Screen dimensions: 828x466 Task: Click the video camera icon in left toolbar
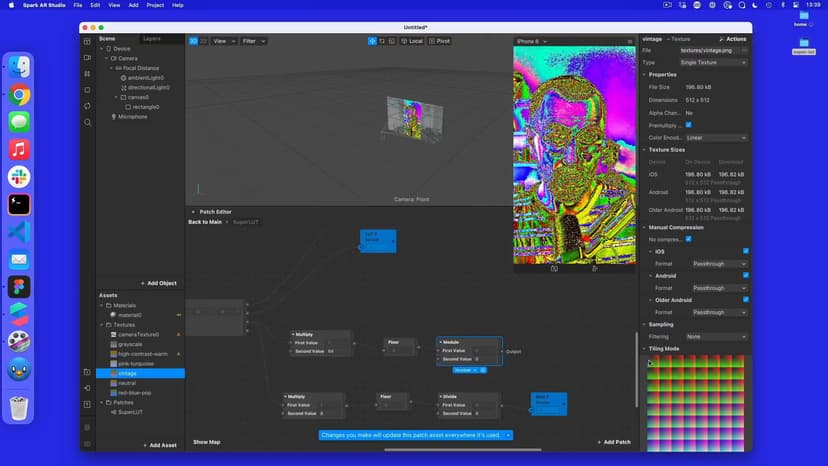coord(87,58)
